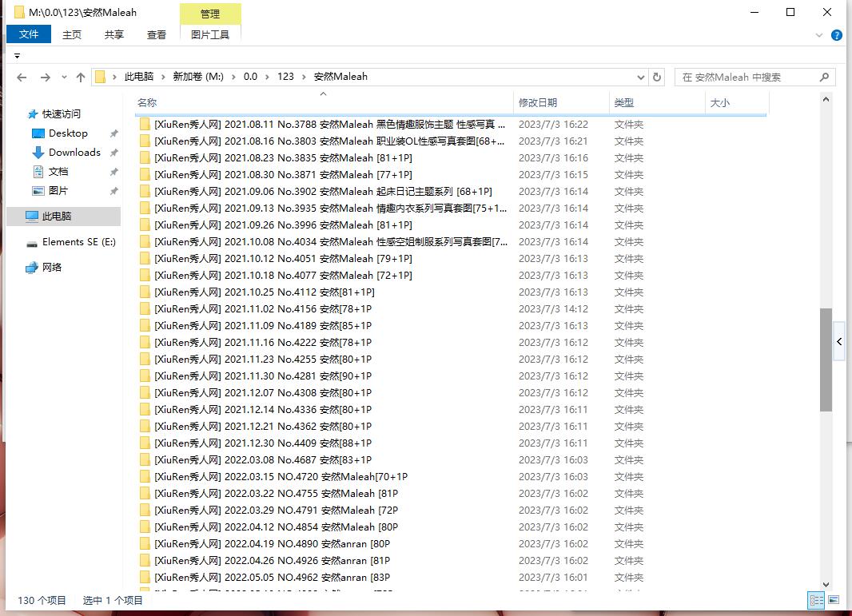Unpin icon next to Desktop
This screenshot has width=852, height=616.
click(x=114, y=133)
